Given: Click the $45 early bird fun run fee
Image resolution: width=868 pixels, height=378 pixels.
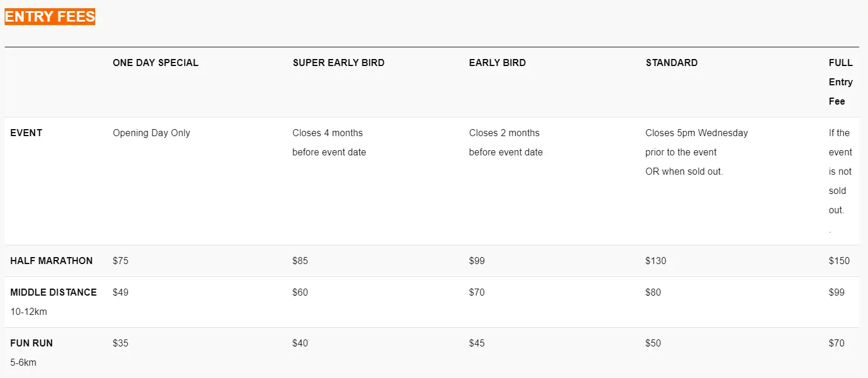Looking at the screenshot, I should click(x=477, y=343).
